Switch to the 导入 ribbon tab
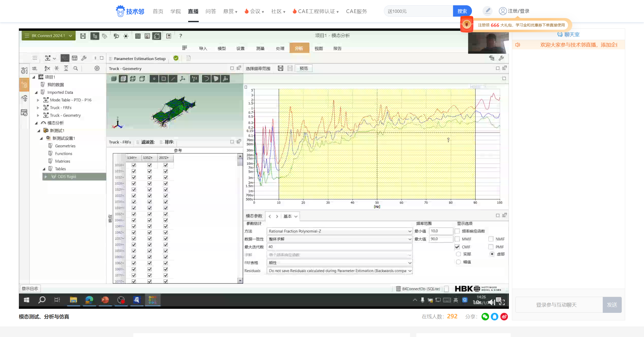644x337 pixels. coord(203,48)
